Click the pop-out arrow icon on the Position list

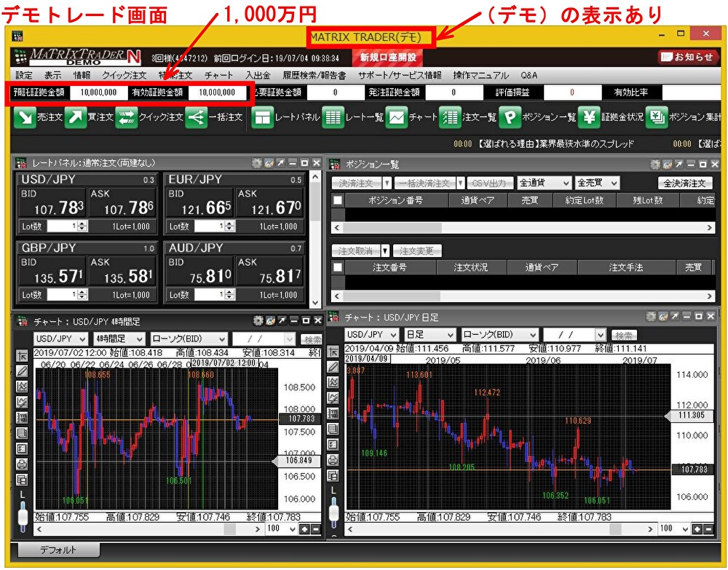[x=678, y=165]
